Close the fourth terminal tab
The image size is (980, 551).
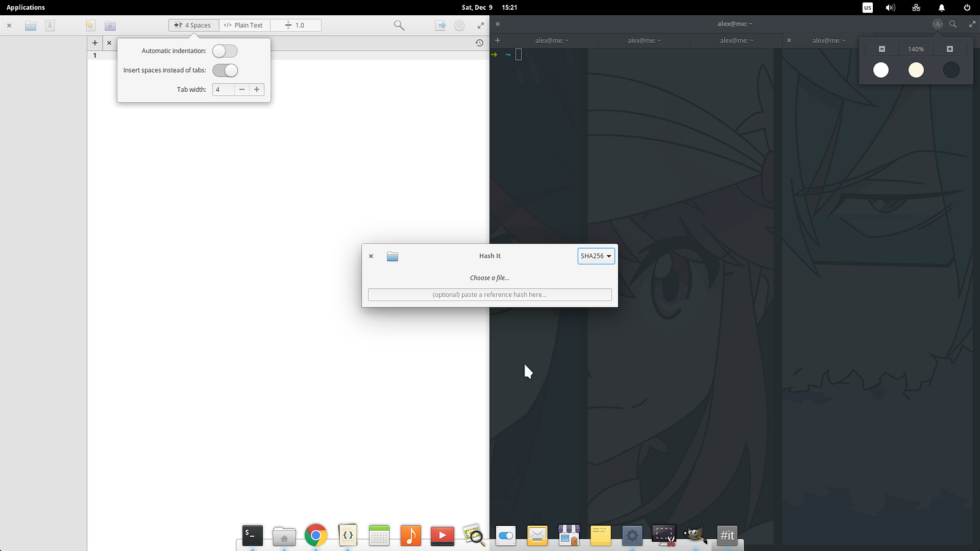(x=789, y=40)
